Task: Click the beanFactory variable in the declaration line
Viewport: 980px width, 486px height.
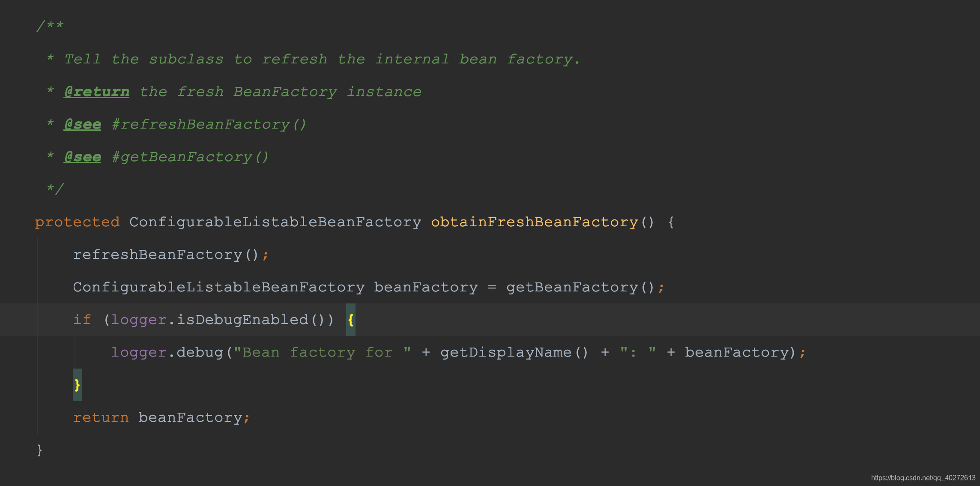Action: click(426, 287)
